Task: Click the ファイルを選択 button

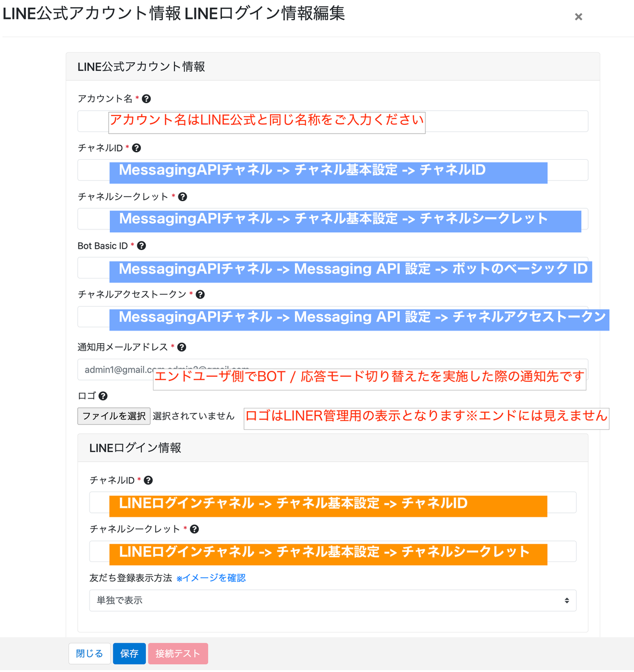Action: point(114,416)
